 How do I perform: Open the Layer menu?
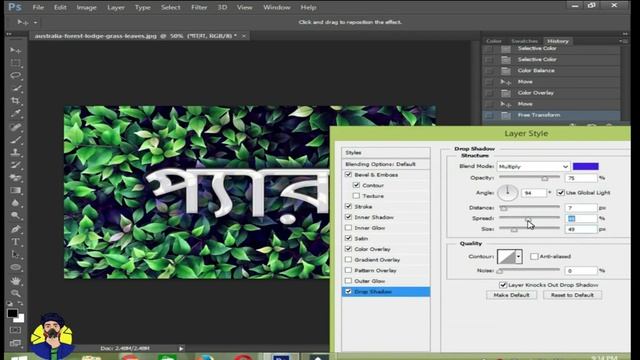pyautogui.click(x=116, y=7)
